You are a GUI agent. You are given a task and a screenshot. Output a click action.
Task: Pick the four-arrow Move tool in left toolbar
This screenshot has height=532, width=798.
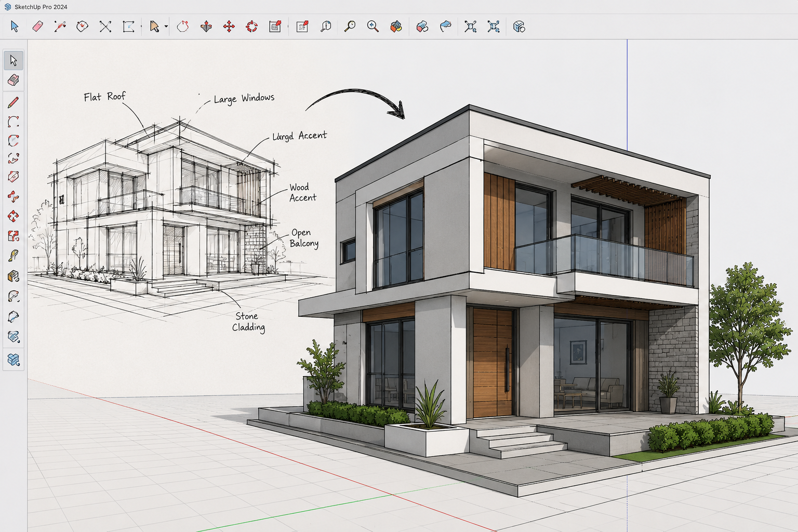pos(14,216)
